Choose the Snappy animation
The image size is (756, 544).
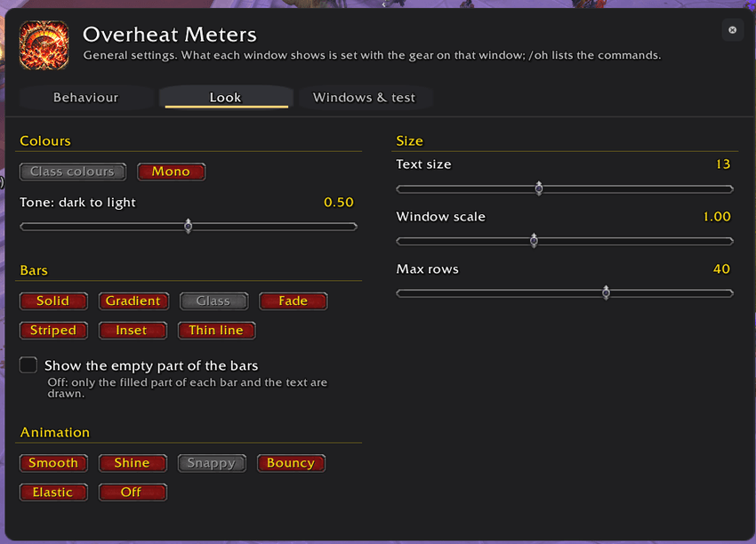(212, 463)
